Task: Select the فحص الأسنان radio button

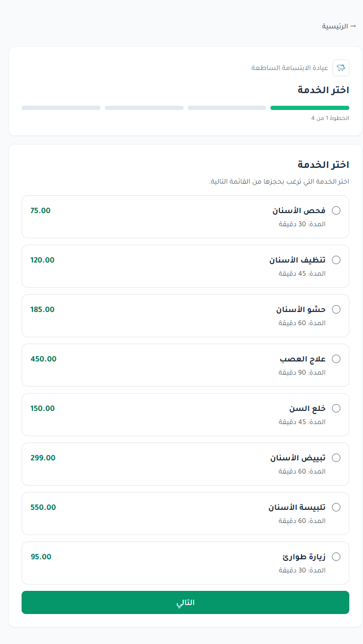Action: pos(336,210)
